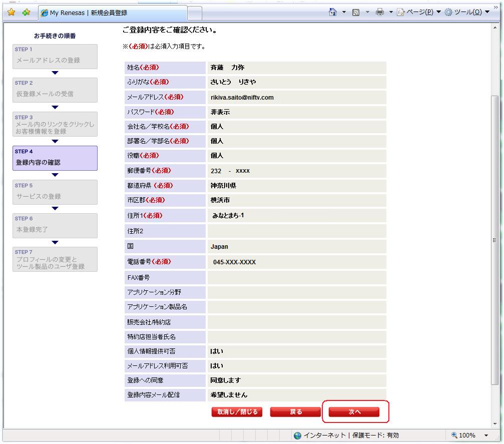Click the Add to Favorites icon
Viewport: 504px width, 444px height.
[x=26, y=12]
